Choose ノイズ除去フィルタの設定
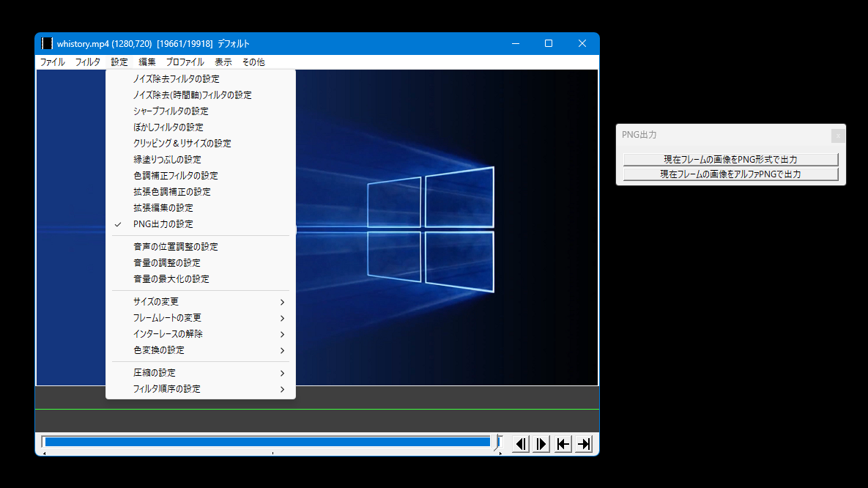This screenshot has width=868, height=488. (x=201, y=79)
